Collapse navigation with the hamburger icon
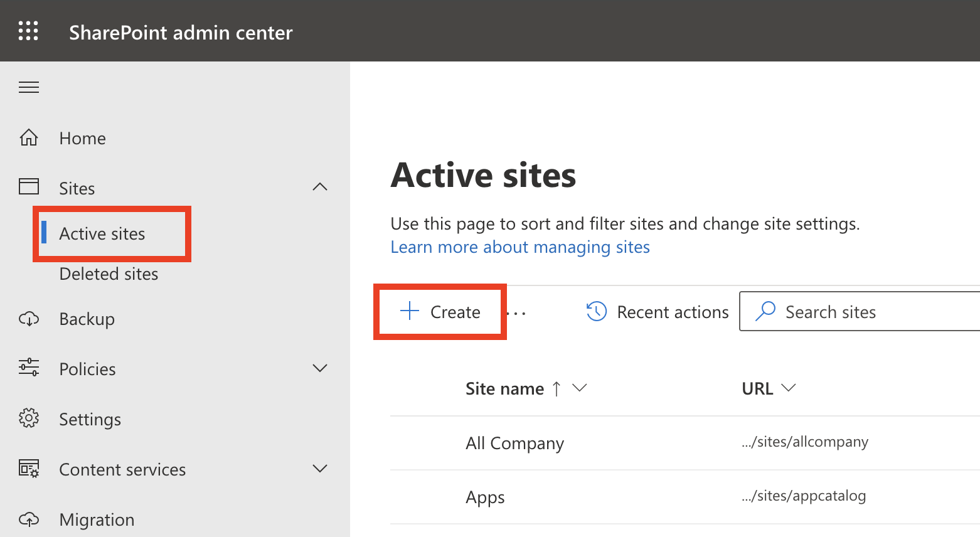This screenshot has width=980, height=537. pos(29,87)
